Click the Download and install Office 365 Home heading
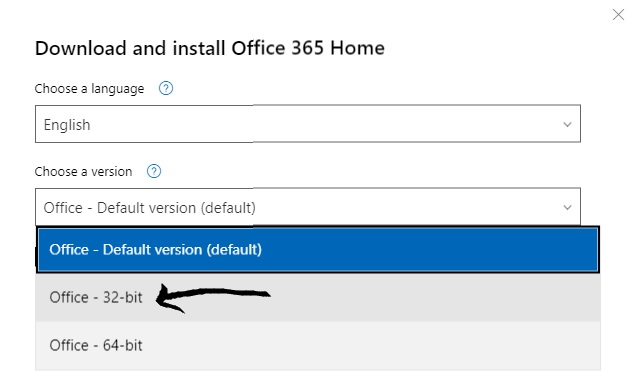Image resolution: width=632 pixels, height=373 pixels. click(x=210, y=48)
